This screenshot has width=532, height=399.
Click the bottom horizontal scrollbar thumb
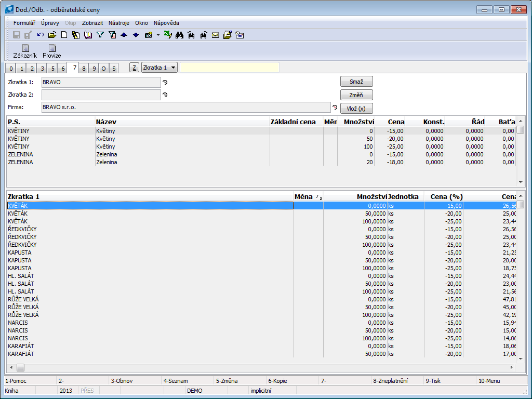click(x=21, y=367)
